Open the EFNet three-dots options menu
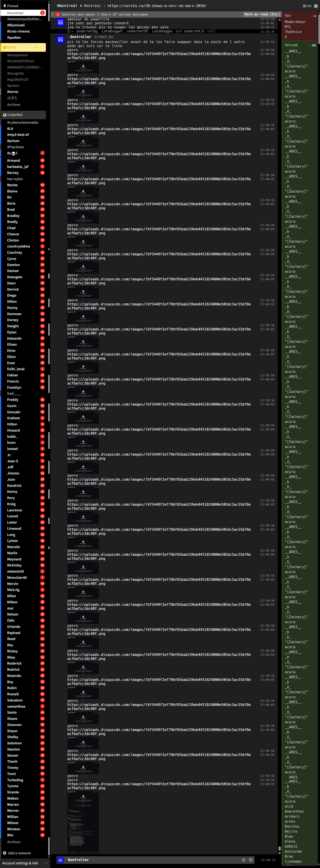Screen dimensions: 320x868 [x=36, y=47]
